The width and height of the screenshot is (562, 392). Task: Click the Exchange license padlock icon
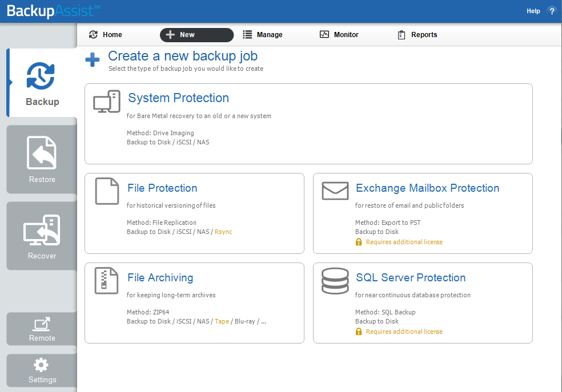point(359,242)
